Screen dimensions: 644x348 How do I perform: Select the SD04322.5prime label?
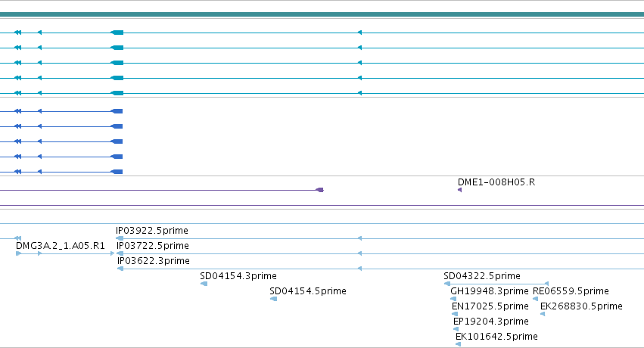[482, 276]
